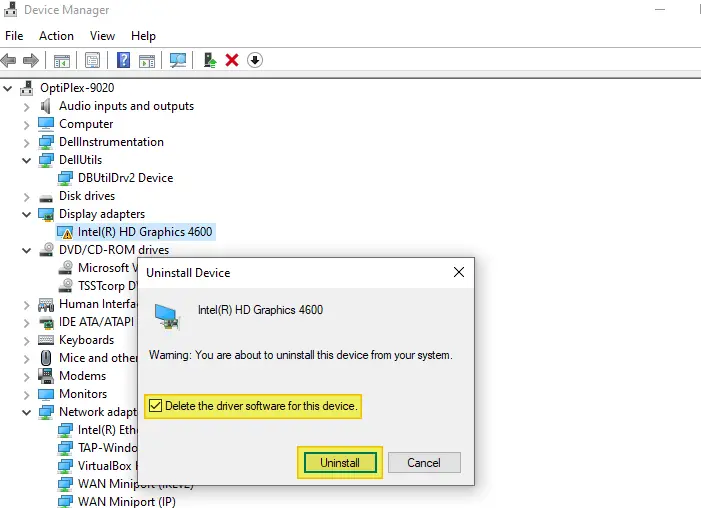The width and height of the screenshot is (701, 508).
Task: Click the IDE ATA/ATAPI controllers icon
Action: 46,322
